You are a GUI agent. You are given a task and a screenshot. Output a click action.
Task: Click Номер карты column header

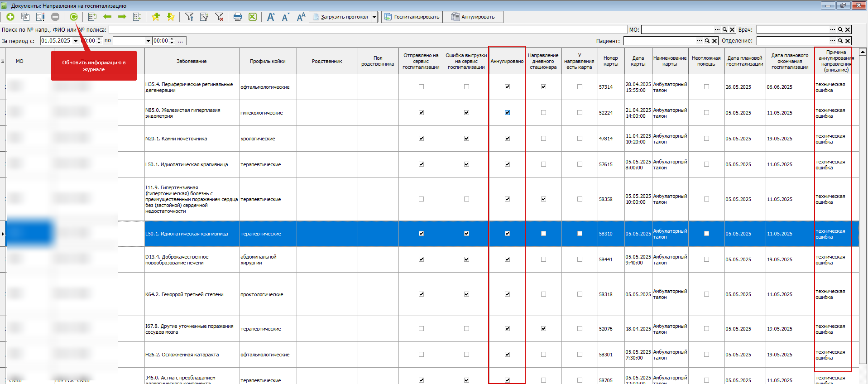[611, 61]
